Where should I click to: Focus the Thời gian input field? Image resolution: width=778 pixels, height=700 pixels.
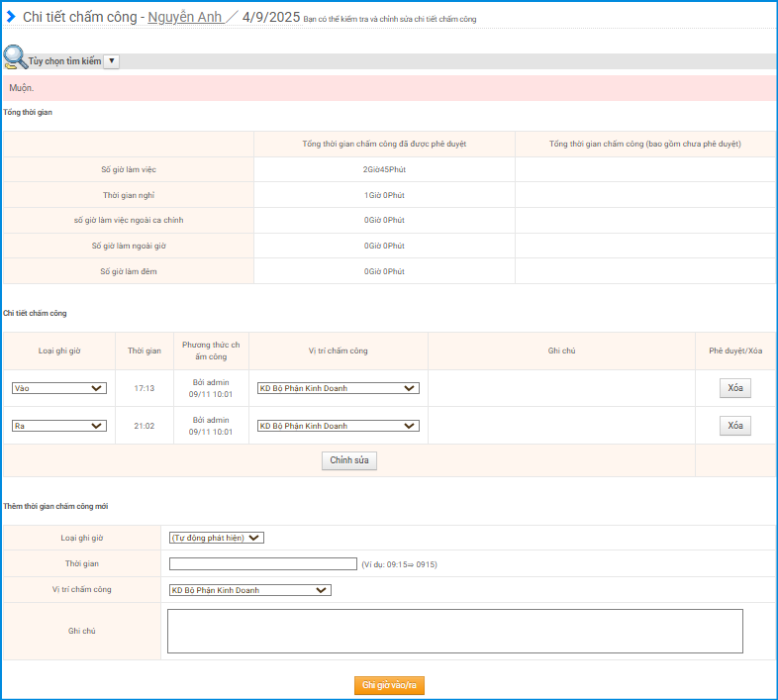click(262, 564)
